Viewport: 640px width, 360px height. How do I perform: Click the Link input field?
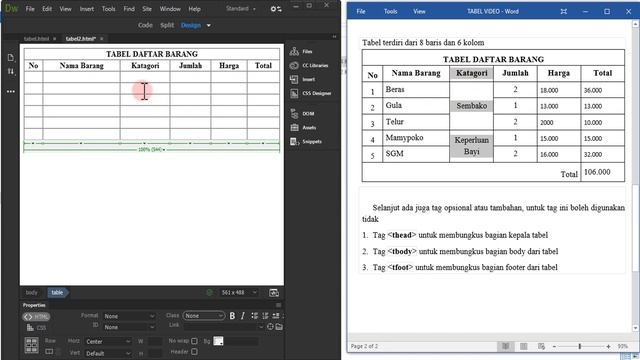pos(220,327)
